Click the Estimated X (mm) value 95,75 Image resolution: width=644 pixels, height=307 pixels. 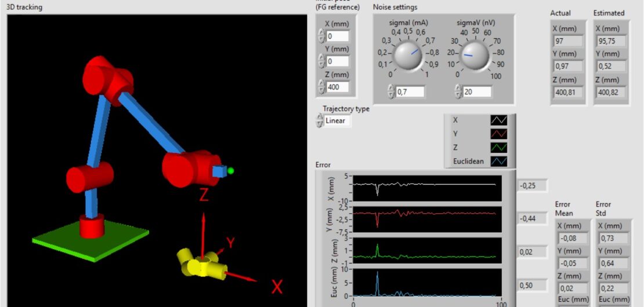point(612,41)
